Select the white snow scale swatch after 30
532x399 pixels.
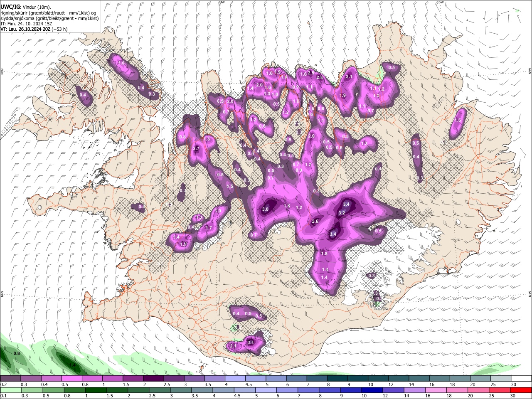point(521,379)
